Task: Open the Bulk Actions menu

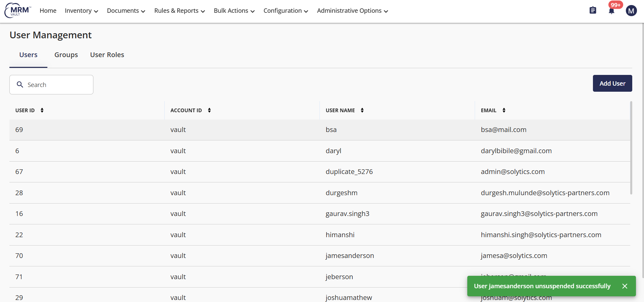Action: tap(234, 11)
